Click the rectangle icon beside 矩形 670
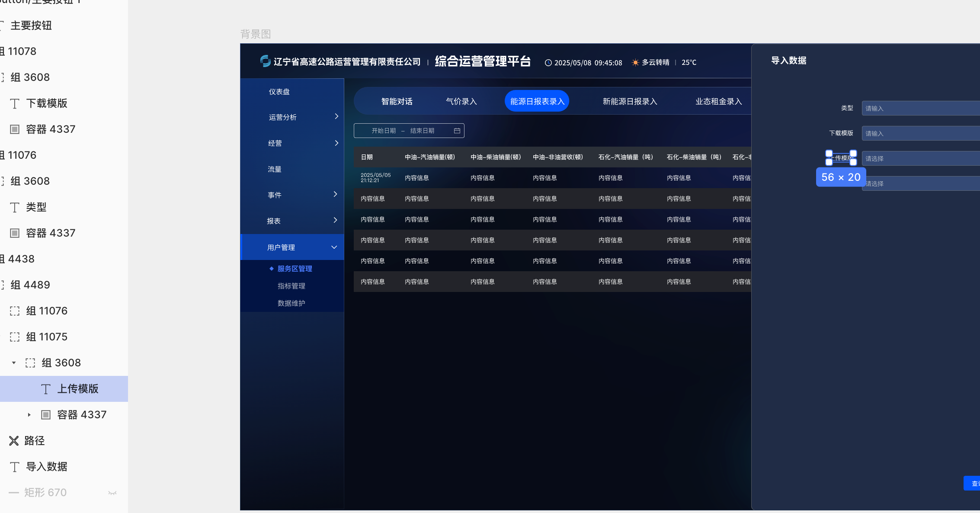 (x=13, y=492)
